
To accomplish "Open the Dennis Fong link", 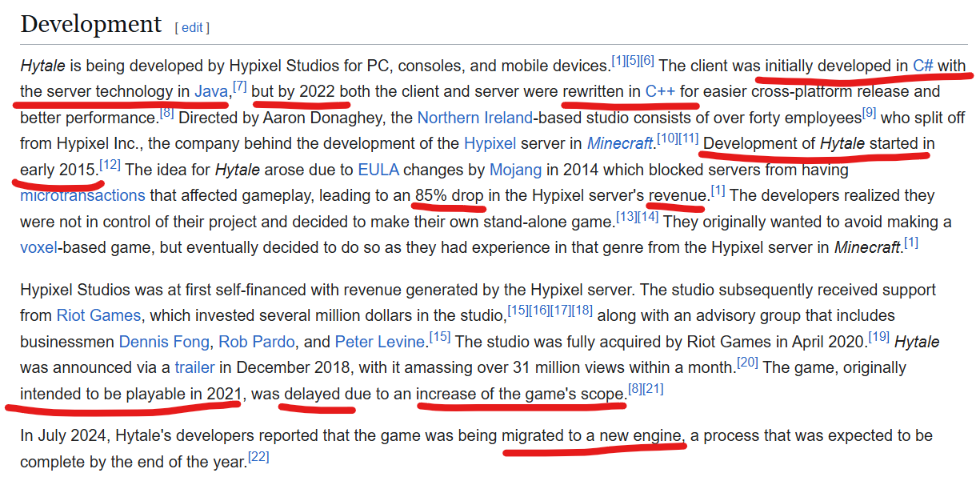I will (165, 342).
